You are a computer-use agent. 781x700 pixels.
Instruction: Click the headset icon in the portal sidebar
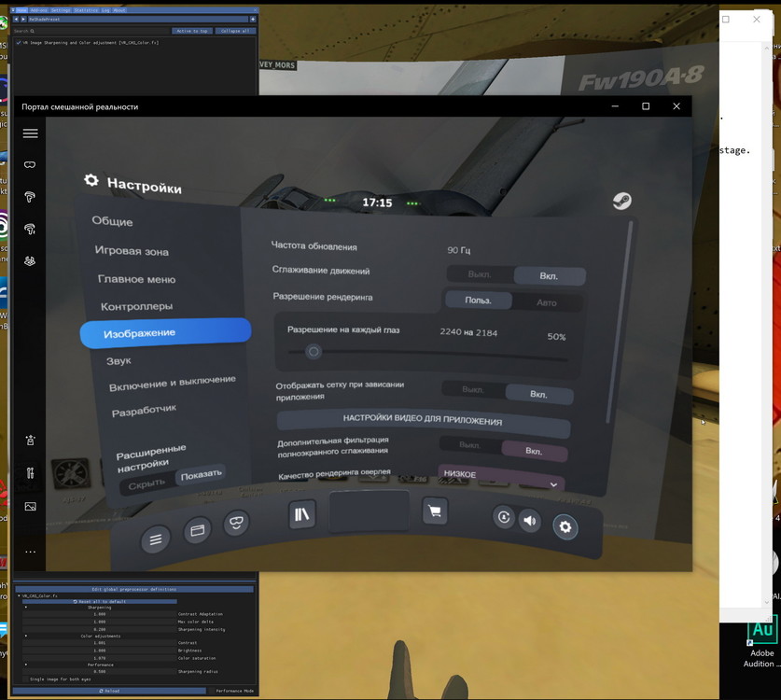30,164
